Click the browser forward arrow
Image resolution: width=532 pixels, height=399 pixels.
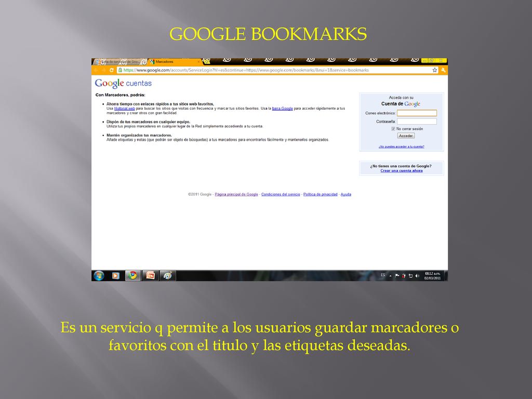[103, 70]
